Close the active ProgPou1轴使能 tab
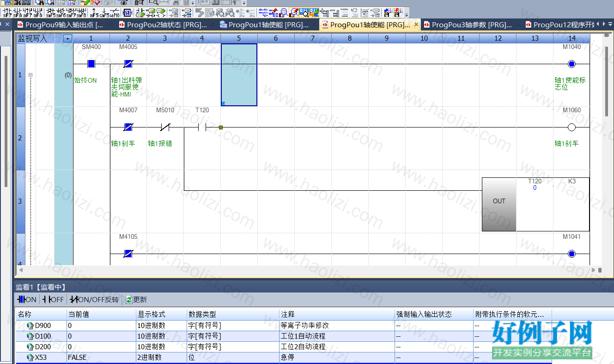This screenshot has width=614, height=364. click(416, 24)
